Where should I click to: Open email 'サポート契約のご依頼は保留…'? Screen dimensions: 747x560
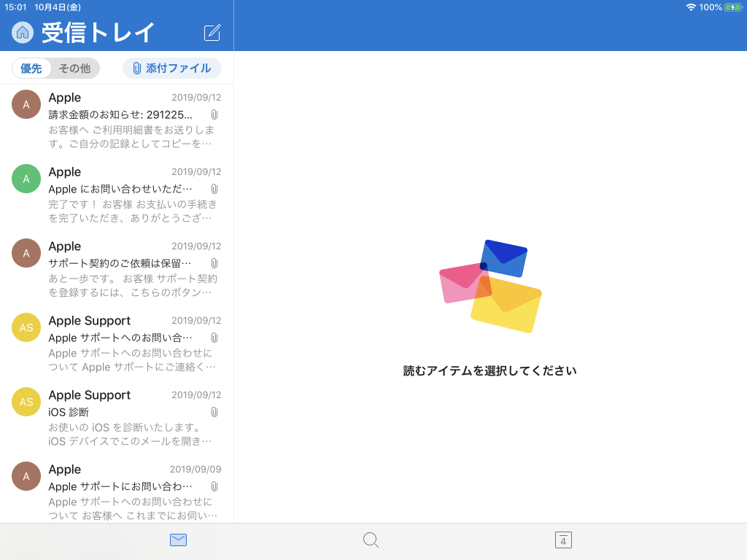117,271
